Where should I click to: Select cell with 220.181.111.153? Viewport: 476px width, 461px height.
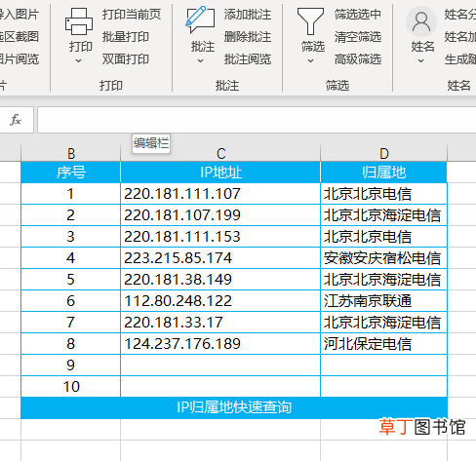pyautogui.click(x=220, y=237)
